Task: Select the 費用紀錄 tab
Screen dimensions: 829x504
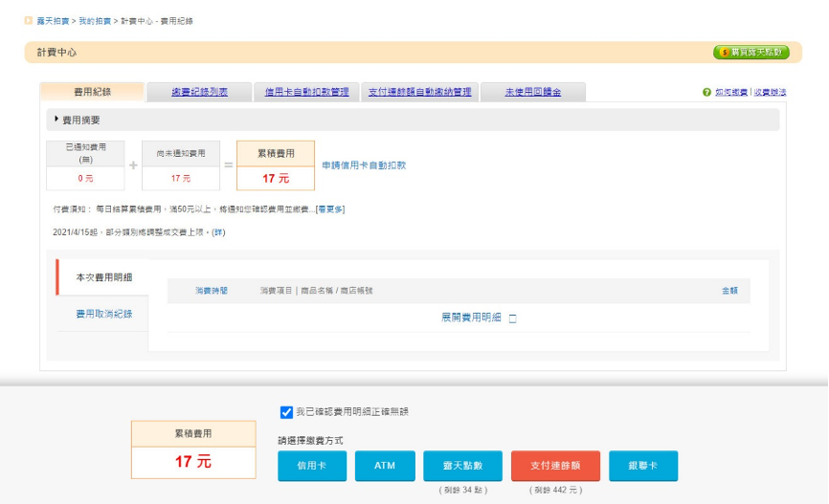Action: pyautogui.click(x=92, y=92)
